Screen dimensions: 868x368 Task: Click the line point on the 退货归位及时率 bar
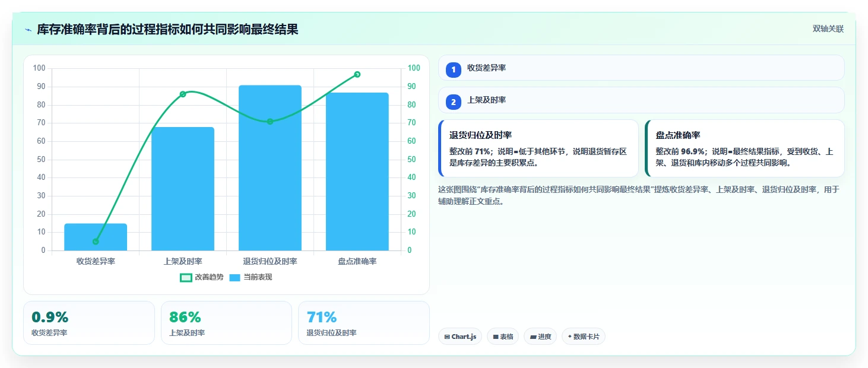click(270, 122)
